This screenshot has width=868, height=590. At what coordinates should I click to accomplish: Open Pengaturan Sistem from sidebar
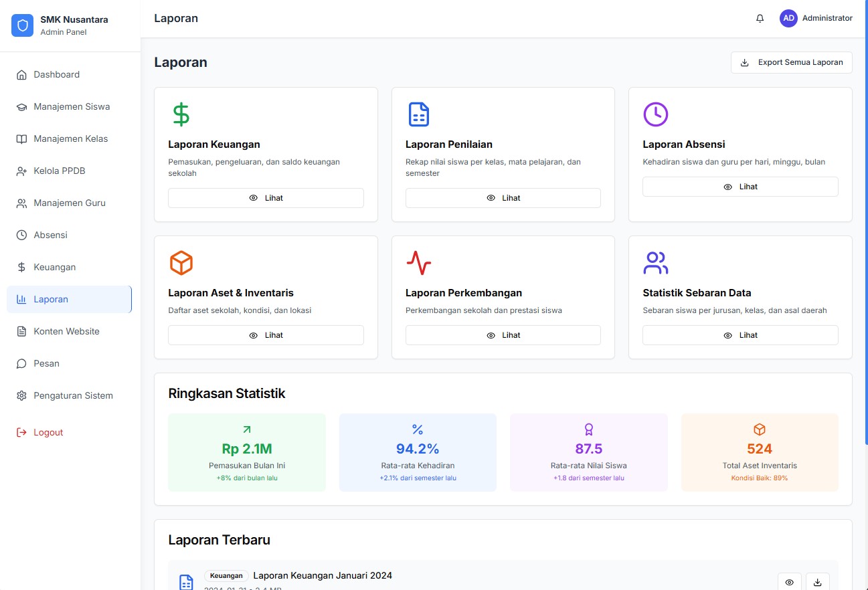point(73,395)
